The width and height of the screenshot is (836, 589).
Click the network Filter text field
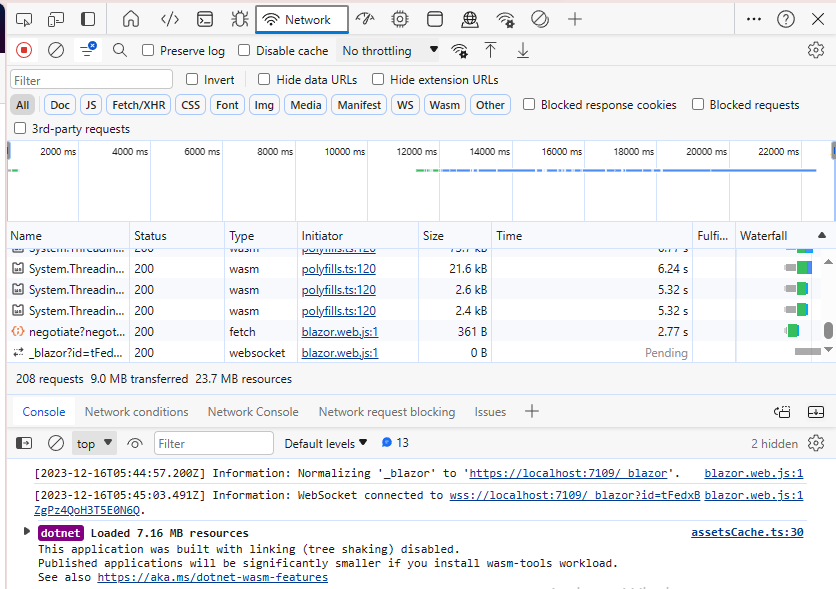coord(91,80)
